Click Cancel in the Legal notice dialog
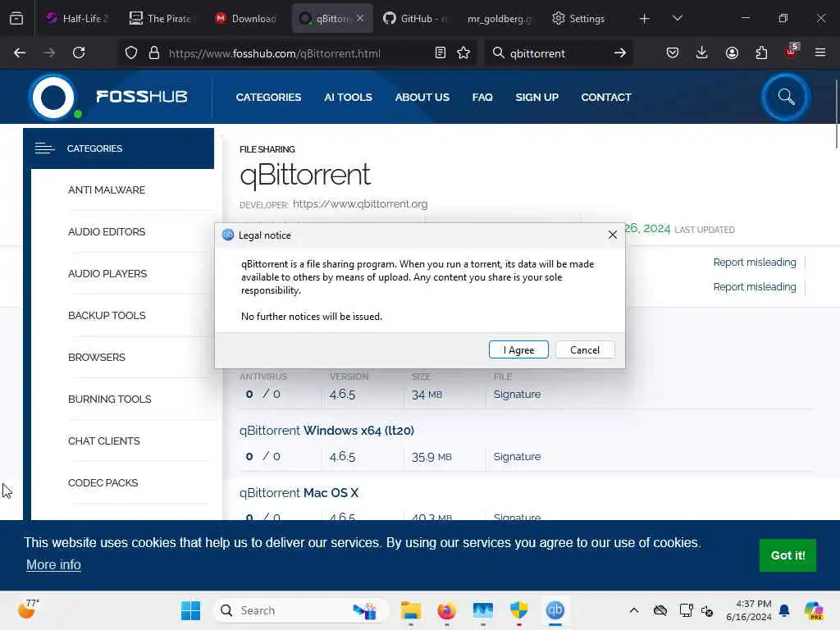This screenshot has height=630, width=840. [584, 349]
